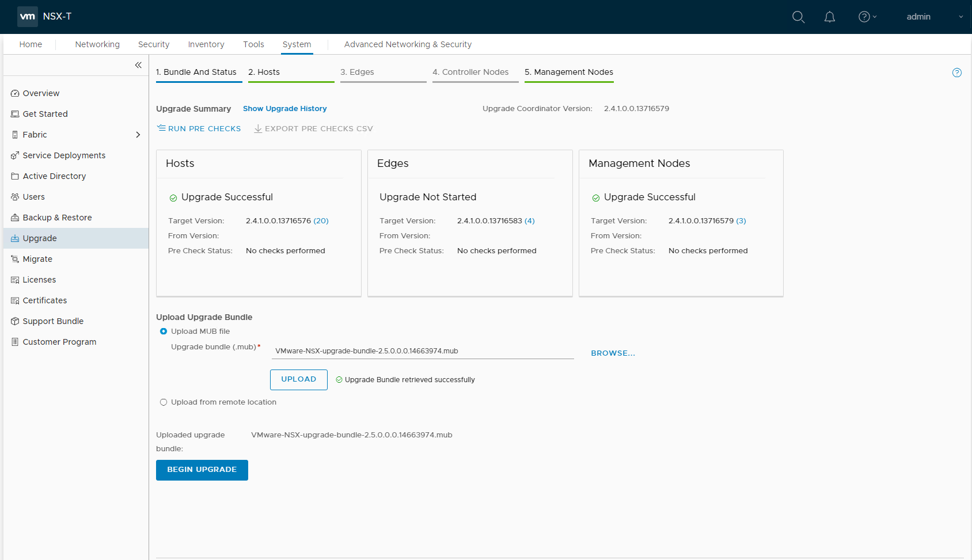
Task: Click the BROWSE... button
Action: 613,353
